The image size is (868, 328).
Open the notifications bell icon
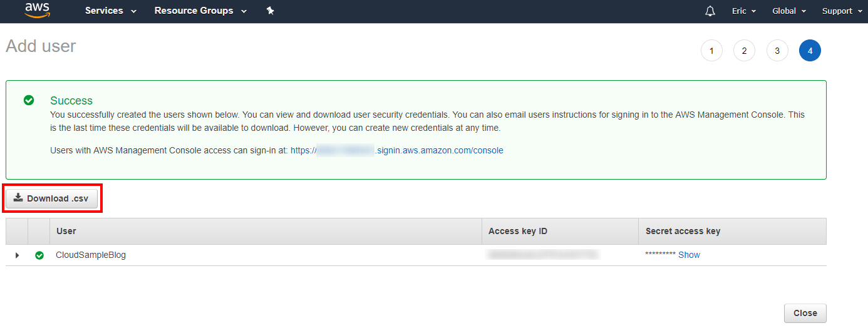point(710,11)
